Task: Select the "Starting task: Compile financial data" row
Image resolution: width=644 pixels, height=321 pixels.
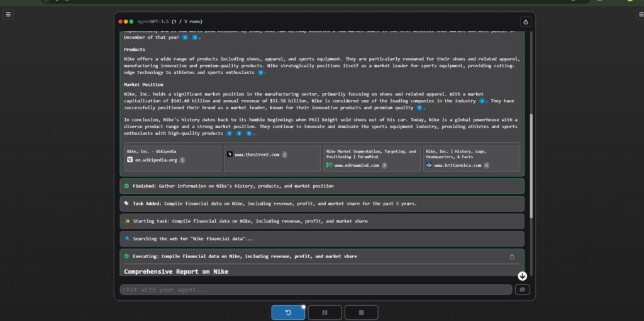Action: (x=322, y=221)
